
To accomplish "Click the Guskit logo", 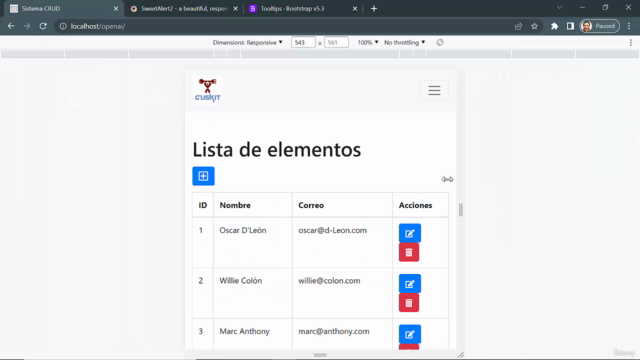I will [207, 90].
